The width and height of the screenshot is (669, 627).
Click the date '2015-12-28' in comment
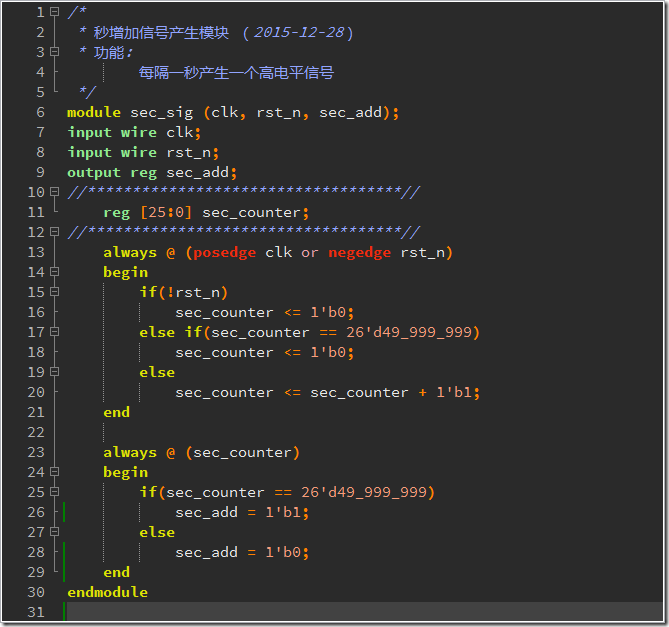[299, 32]
